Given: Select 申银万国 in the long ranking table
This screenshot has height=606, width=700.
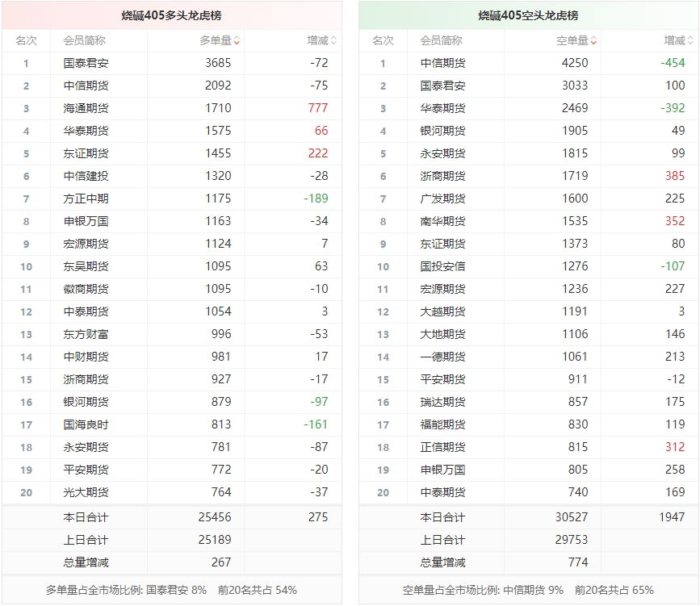Looking at the screenshot, I should pyautogui.click(x=86, y=222).
